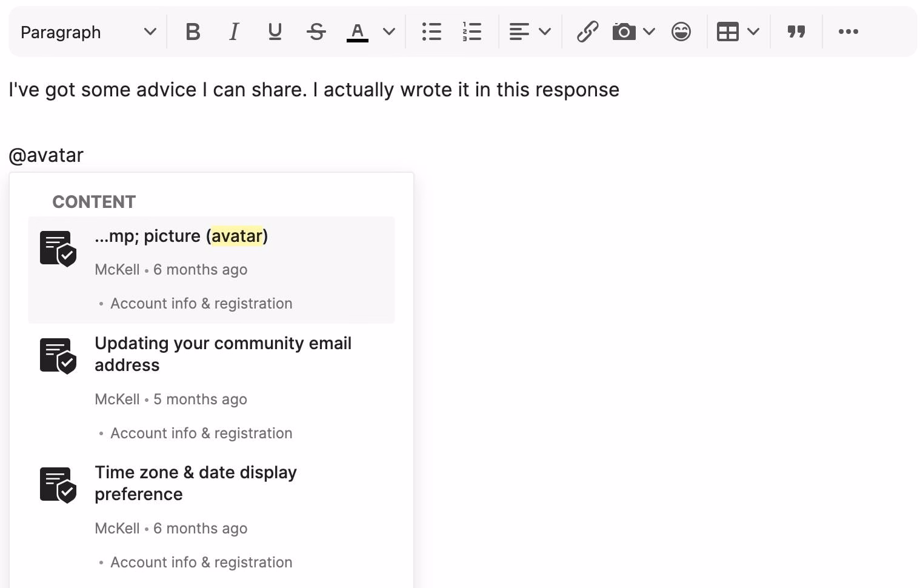Insert a hyperlink with link icon
Screen dimensions: 920x588
(587, 32)
